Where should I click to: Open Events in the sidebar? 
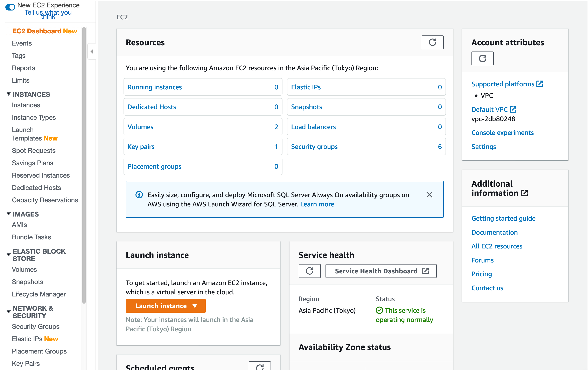22,43
